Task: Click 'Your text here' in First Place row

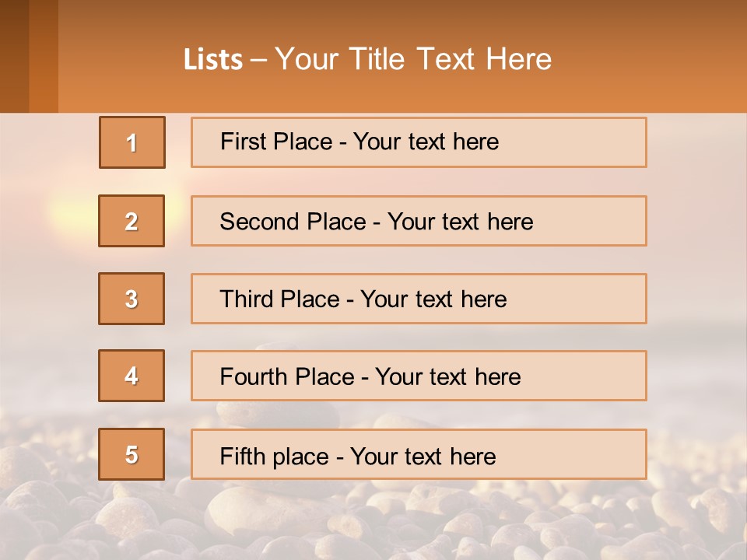Action: tap(426, 142)
